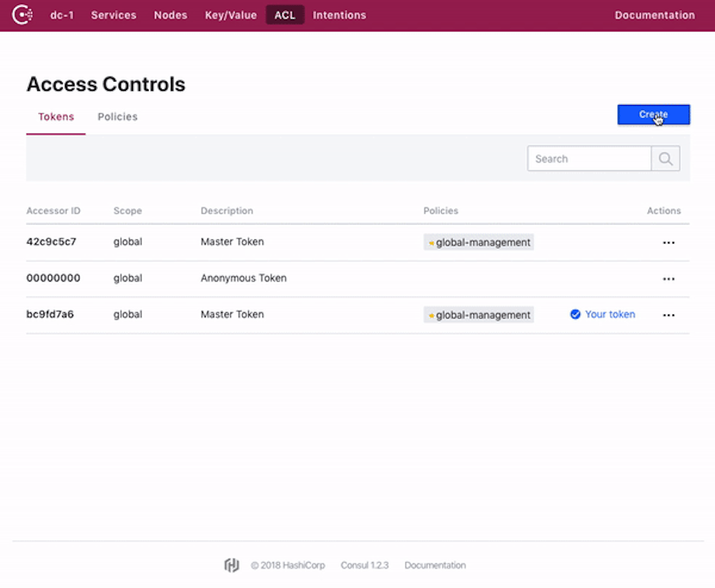Select the global-management policy on bc9fd7a6 row
Screen dimensions: 715x588
[x=478, y=314]
